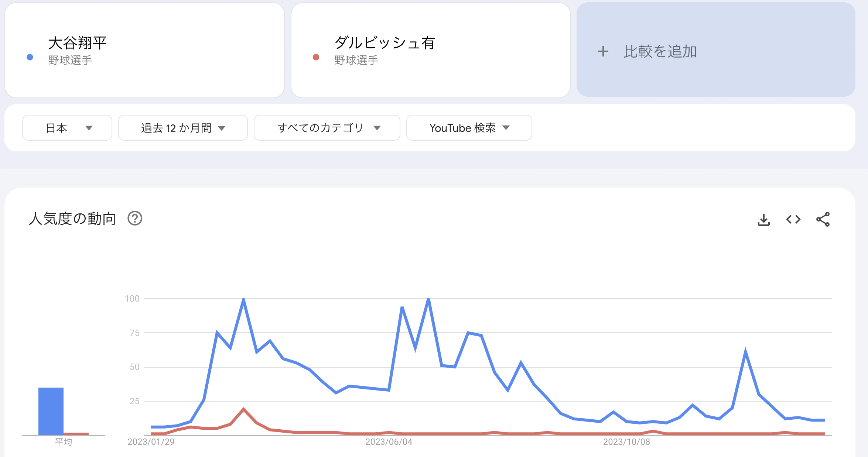
Task: Open the 日本 region dropdown
Action: click(67, 128)
